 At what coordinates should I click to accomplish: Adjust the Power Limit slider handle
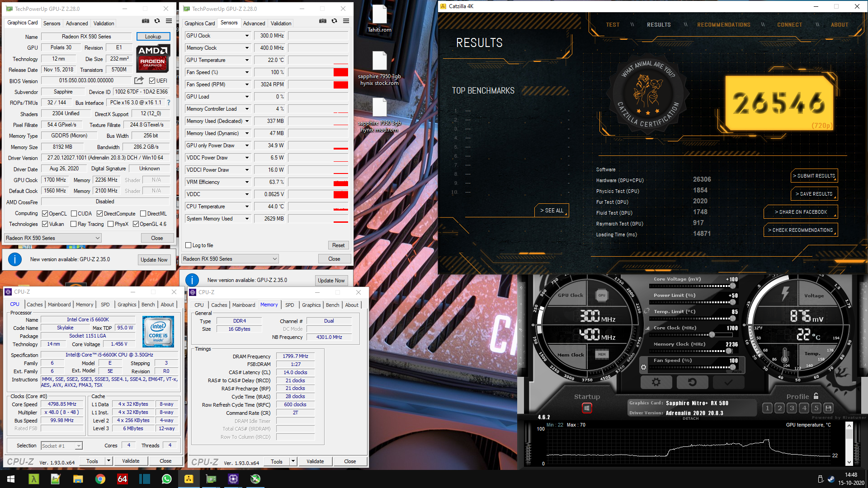pyautogui.click(x=732, y=302)
